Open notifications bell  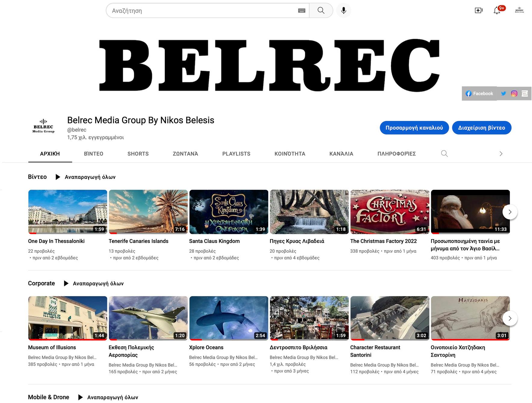pyautogui.click(x=497, y=11)
